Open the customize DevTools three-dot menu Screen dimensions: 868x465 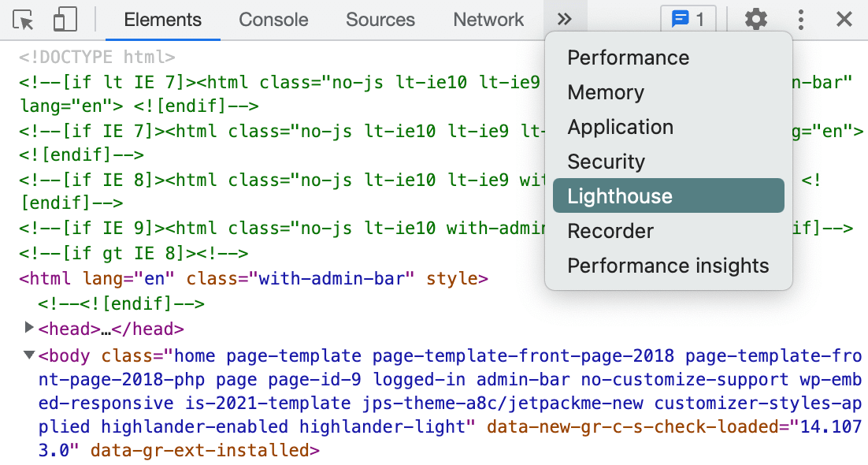(x=801, y=19)
